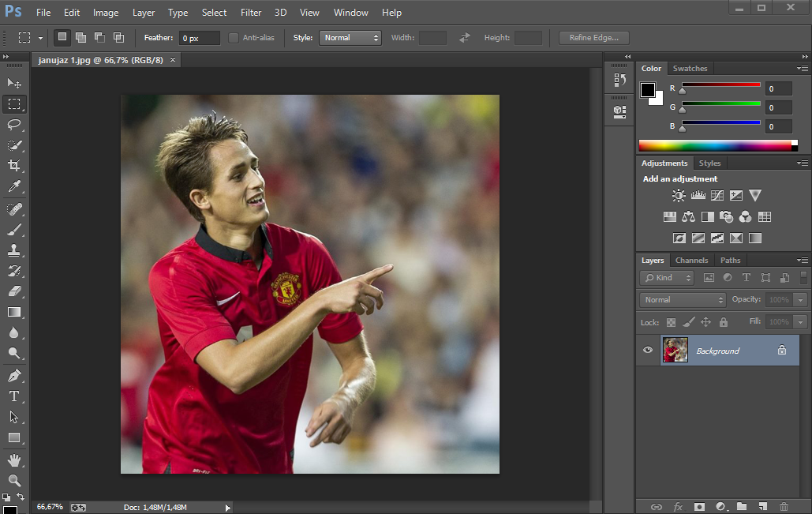This screenshot has width=812, height=514.
Task: Click the foreground color swatch in Color panel
Action: click(648, 89)
